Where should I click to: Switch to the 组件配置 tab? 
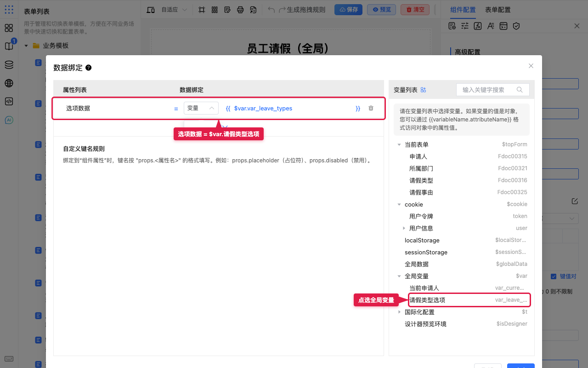point(463,10)
